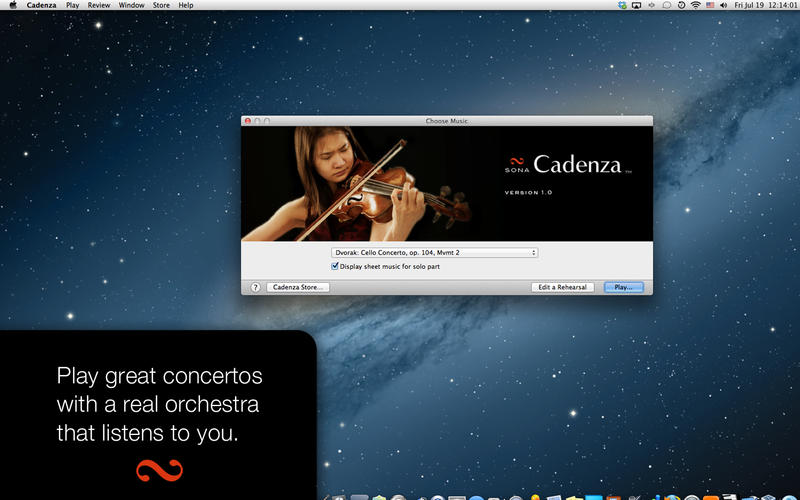The height and width of the screenshot is (500, 800).
Task: Open the Apple menu
Action: coord(13,5)
